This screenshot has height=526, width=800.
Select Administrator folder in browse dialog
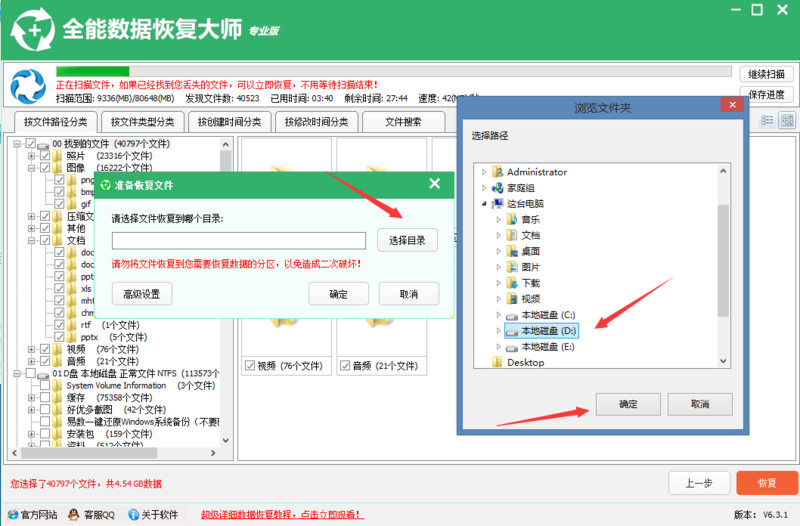[529, 172]
